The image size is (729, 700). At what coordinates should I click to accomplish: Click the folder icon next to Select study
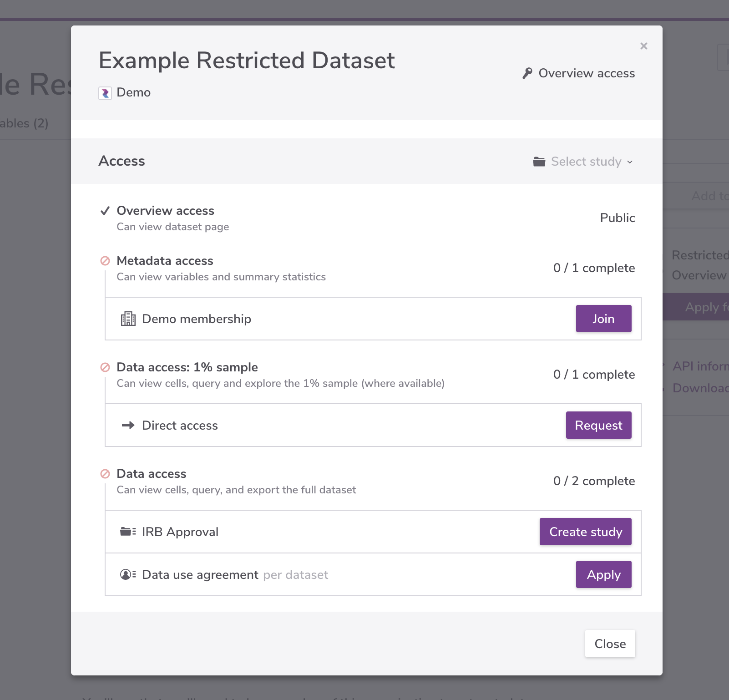pyautogui.click(x=539, y=162)
